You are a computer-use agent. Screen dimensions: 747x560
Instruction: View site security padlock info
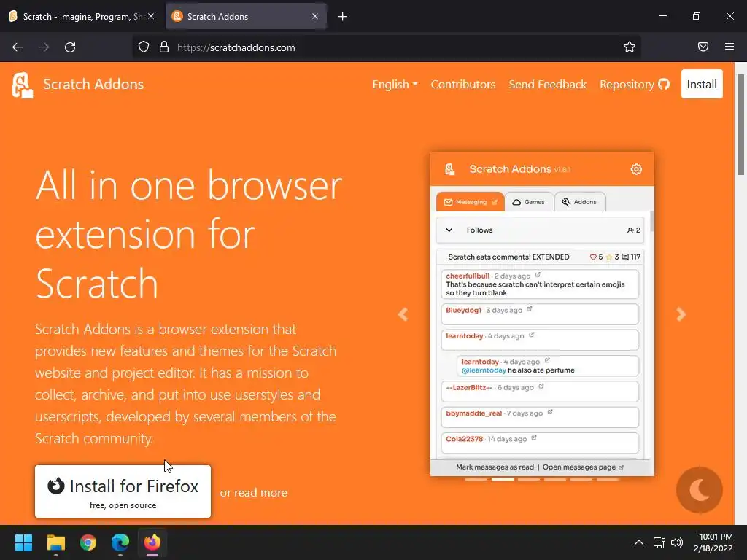pyautogui.click(x=164, y=47)
